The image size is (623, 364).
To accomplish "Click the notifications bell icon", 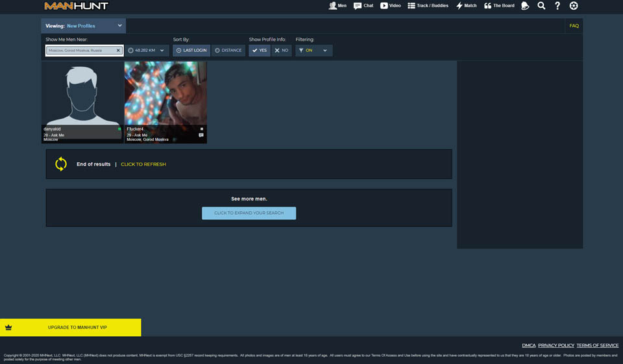I will click(525, 6).
